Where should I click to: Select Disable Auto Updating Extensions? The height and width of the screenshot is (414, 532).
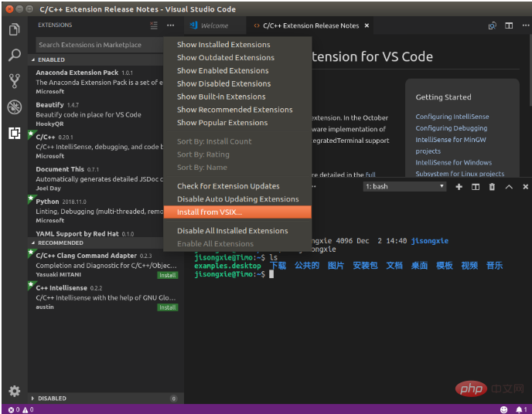click(237, 199)
